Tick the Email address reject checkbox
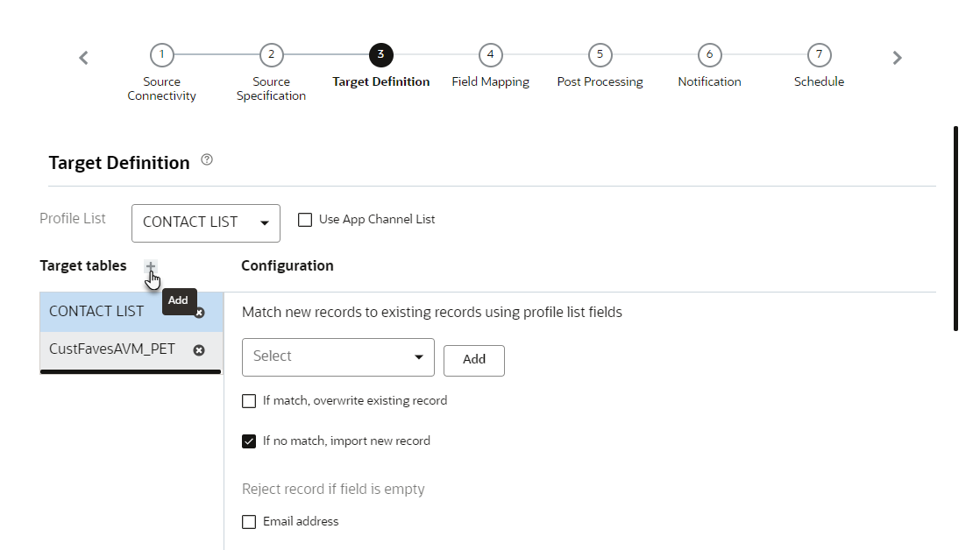 [249, 522]
